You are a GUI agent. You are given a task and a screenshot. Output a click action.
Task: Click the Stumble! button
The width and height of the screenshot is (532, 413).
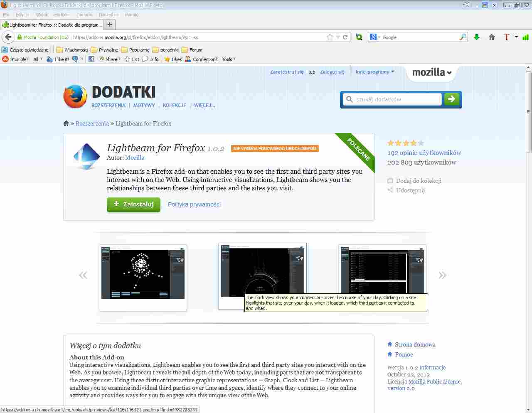pyautogui.click(x=15, y=59)
